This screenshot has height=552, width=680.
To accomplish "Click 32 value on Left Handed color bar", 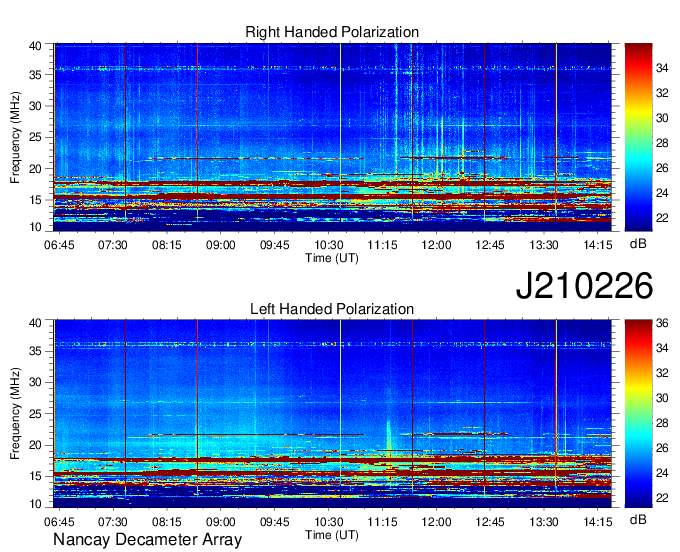I will pyautogui.click(x=662, y=373).
